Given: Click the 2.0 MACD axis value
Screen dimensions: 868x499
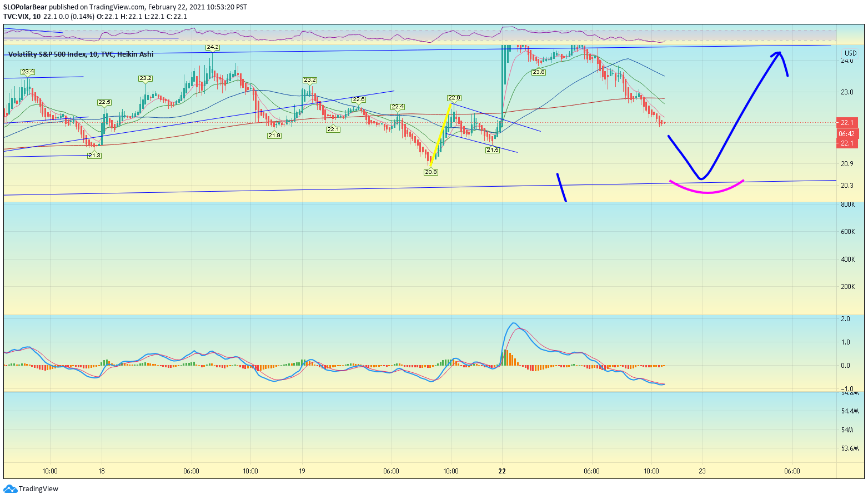Looking at the screenshot, I should point(845,319).
